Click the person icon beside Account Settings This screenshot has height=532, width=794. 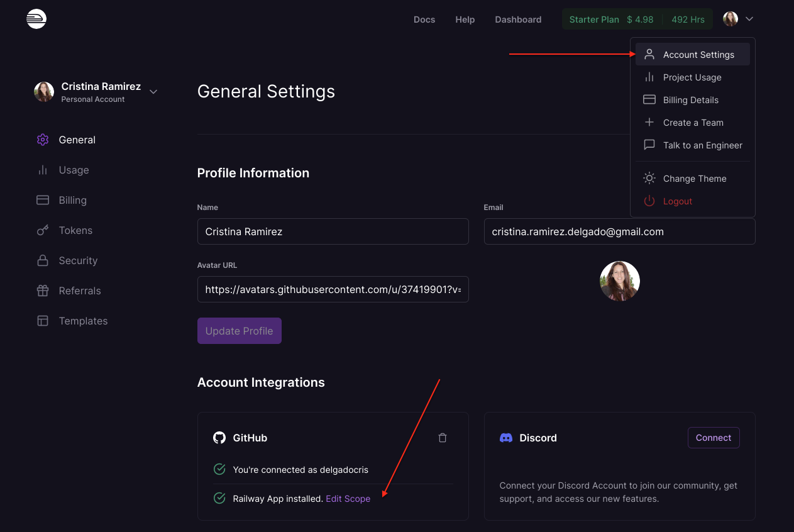[649, 55]
